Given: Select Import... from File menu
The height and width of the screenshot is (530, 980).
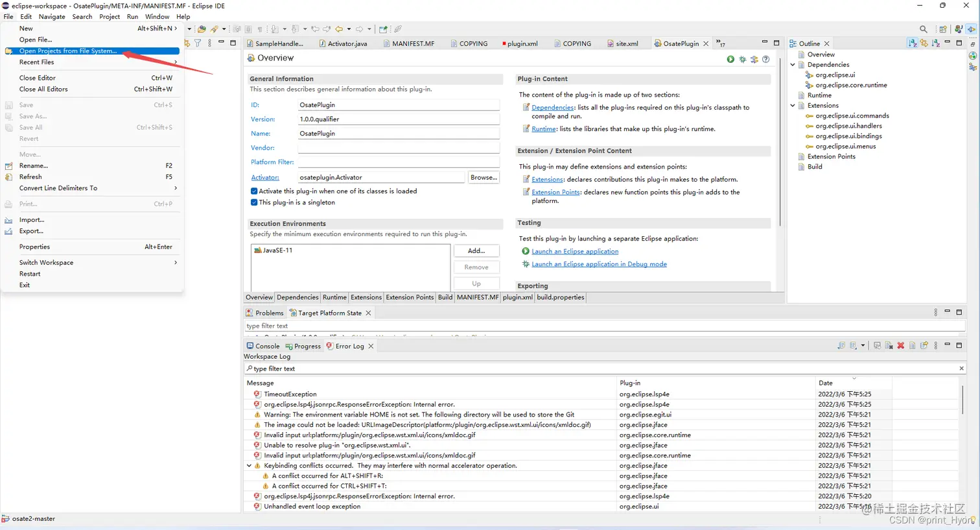Looking at the screenshot, I should pyautogui.click(x=91, y=220).
